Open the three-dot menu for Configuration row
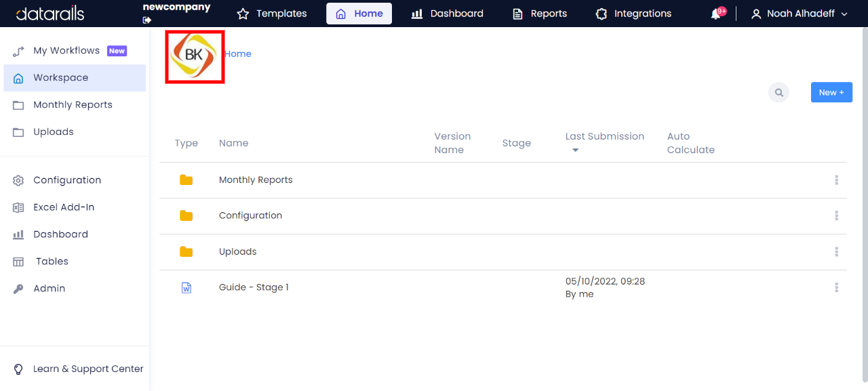This screenshot has width=868, height=391. pos(836,215)
